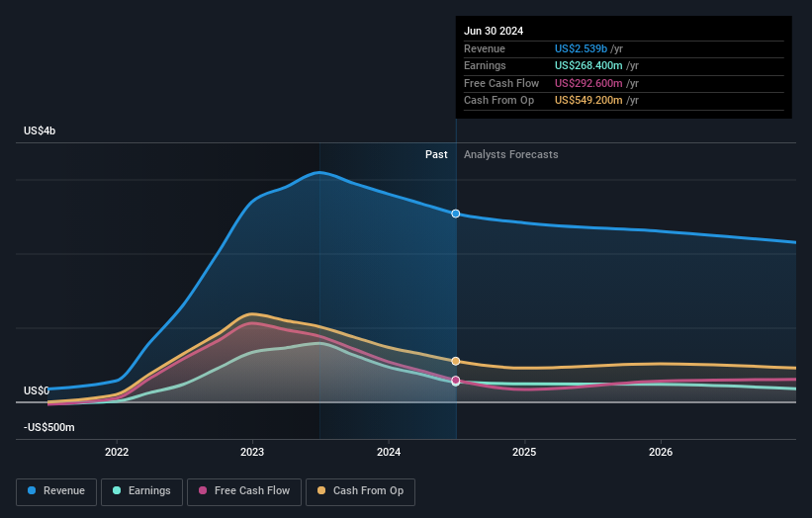The width and height of the screenshot is (812, 518).
Task: Select the Revenue data point marker at Jun 2024
Action: [x=456, y=214]
